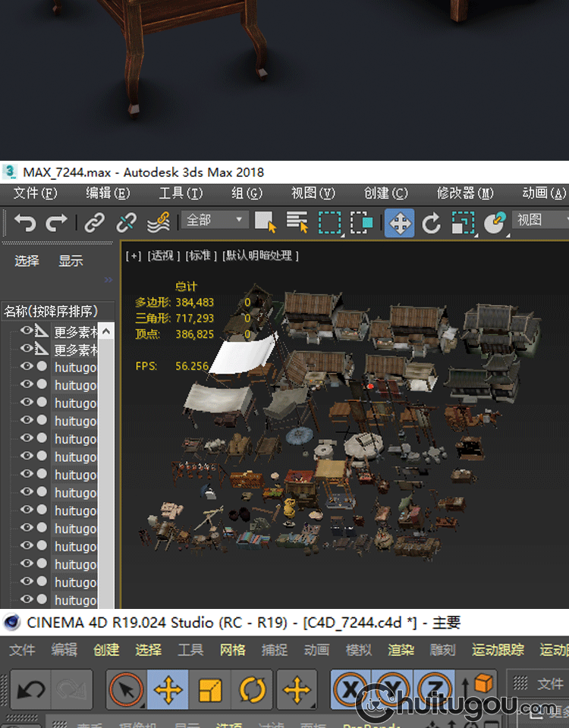Select the Bind to Space Warp icon

tap(158, 222)
